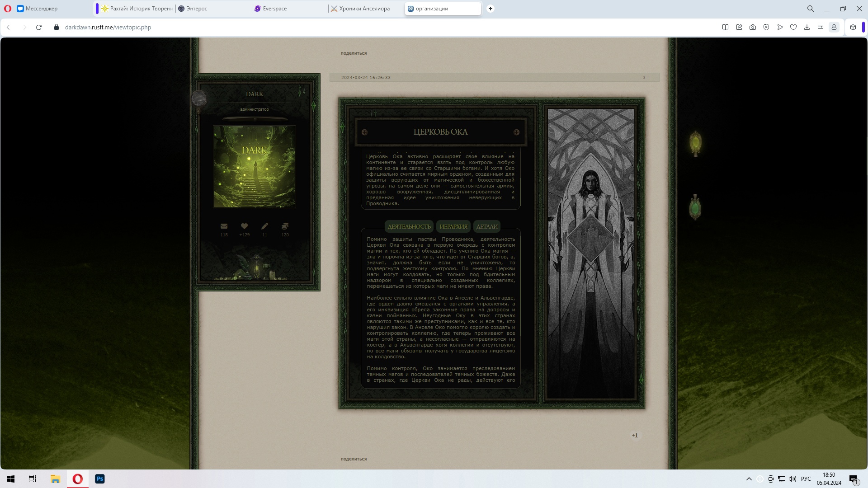Open Easy Setup sliders icon
This screenshot has width=868, height=488.
(821, 27)
